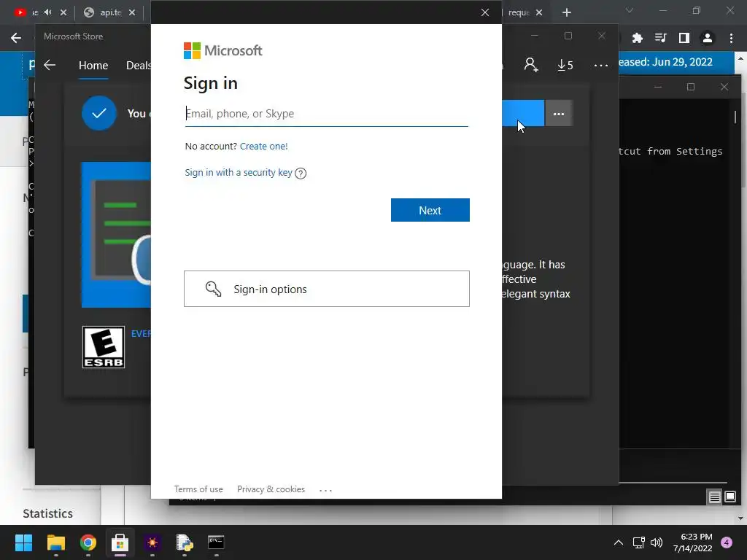Screen dimensions: 747x560
Task: Toggle Chrome side panel icon
Action: pos(684,38)
